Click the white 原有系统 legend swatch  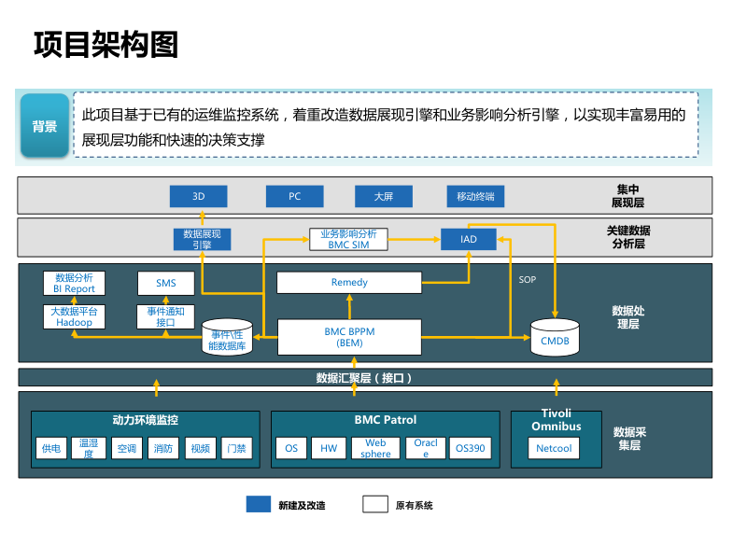375,504
